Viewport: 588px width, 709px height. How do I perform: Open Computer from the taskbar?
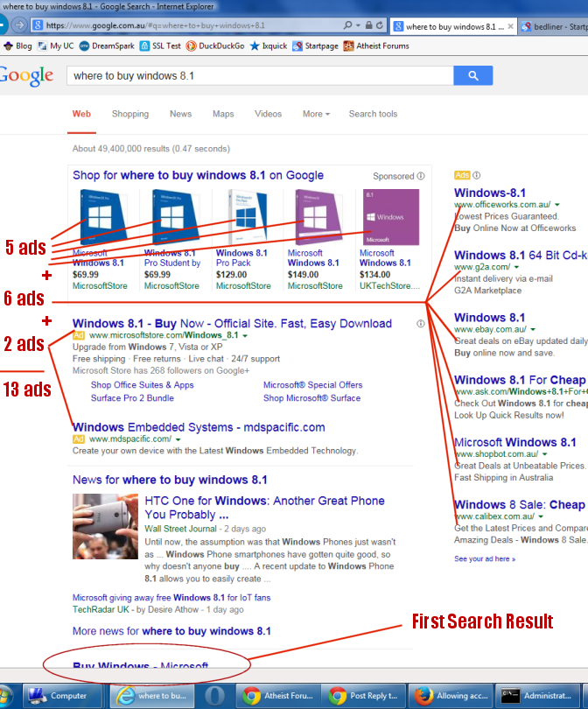coord(62,696)
